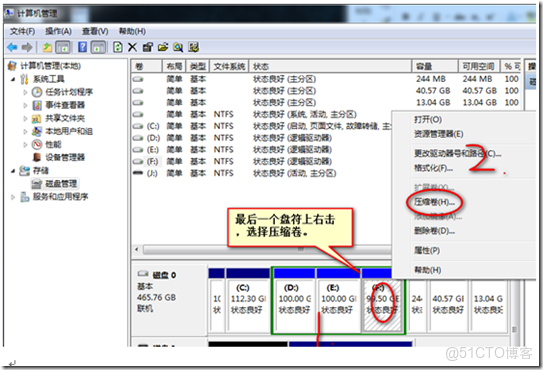Viewport: 543px width, 370px height.
Task: Sort by the 文件系统 column header
Action: tap(229, 66)
